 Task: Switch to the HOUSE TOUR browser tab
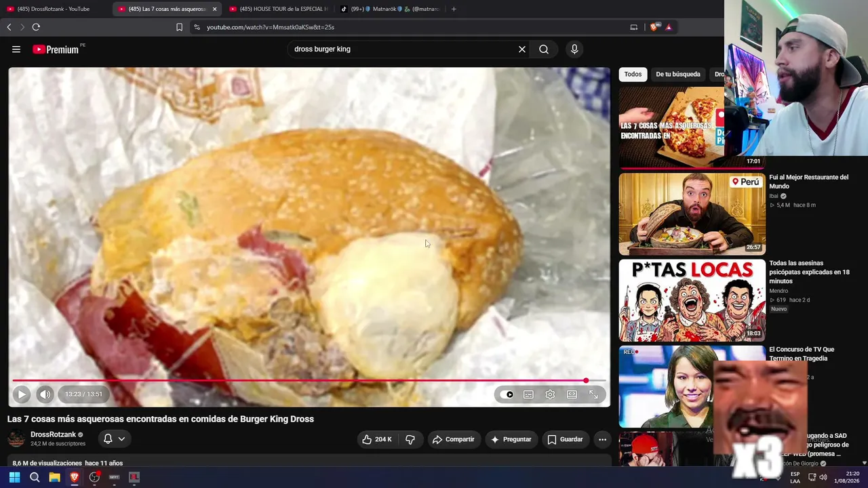278,9
